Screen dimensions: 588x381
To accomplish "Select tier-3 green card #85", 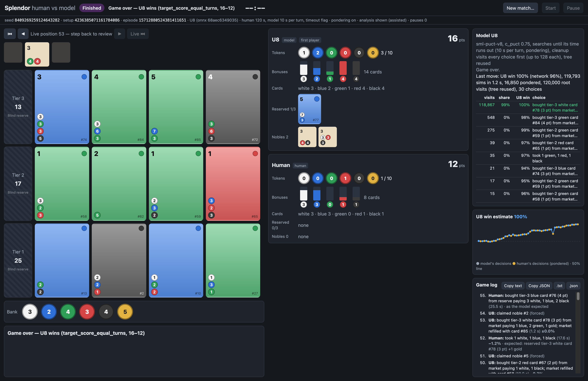I will point(176,107).
